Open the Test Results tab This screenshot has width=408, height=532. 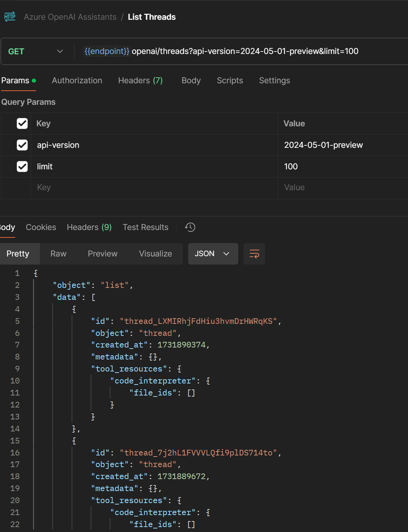pyautogui.click(x=145, y=227)
